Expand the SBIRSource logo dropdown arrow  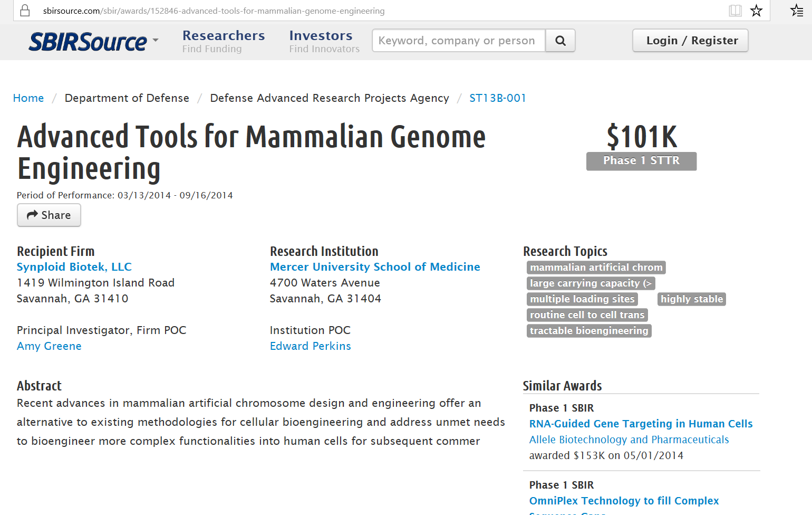coord(156,40)
